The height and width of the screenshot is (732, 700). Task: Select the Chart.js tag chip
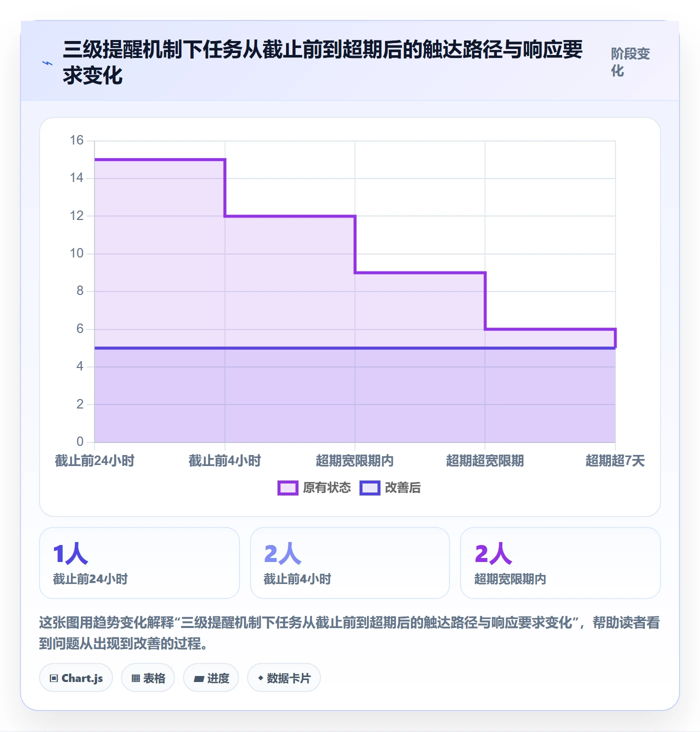(x=76, y=678)
